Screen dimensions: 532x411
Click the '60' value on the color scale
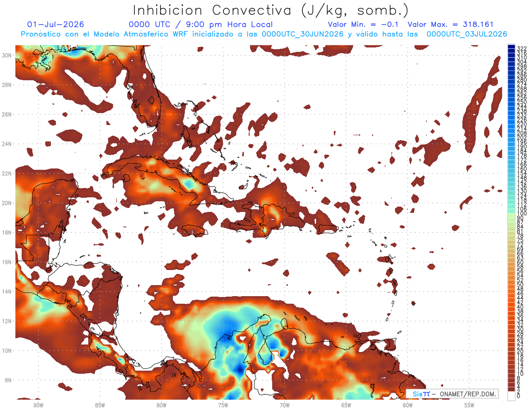point(520,262)
